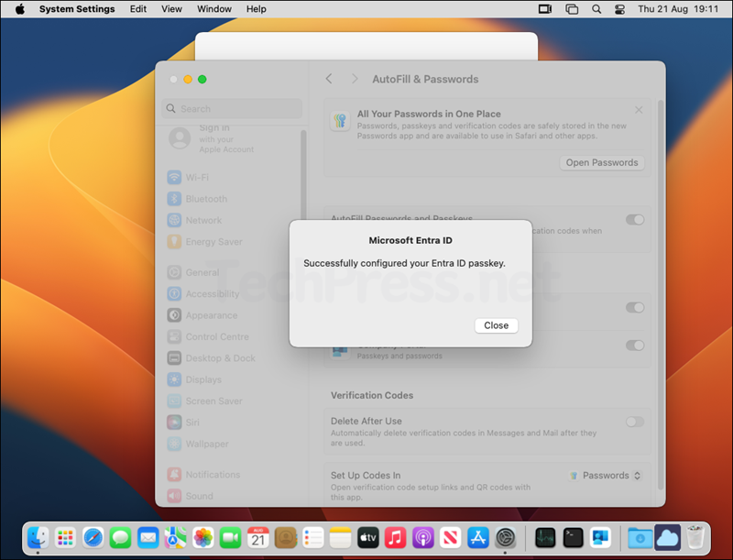
Task: Launch Safari from the Dock
Action: [93, 538]
